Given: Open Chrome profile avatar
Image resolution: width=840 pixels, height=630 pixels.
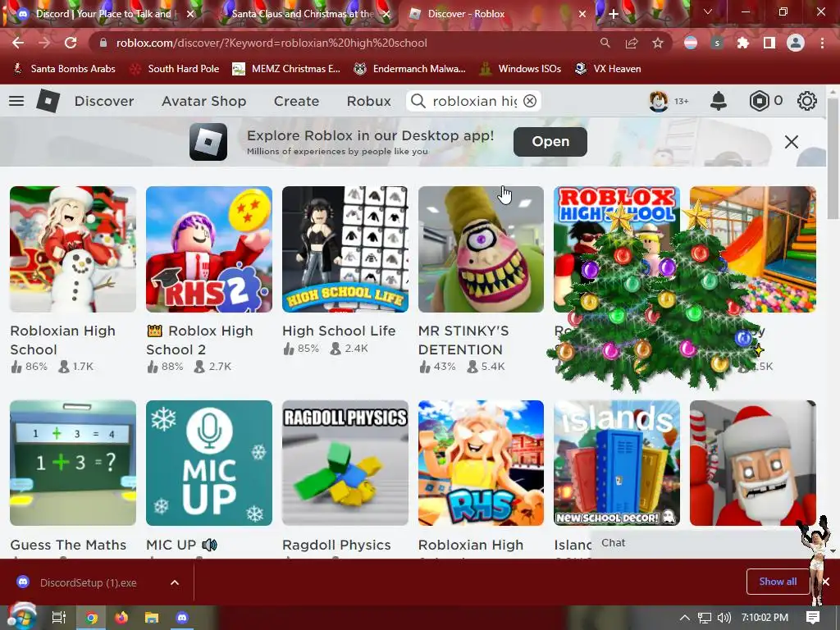Looking at the screenshot, I should [796, 43].
